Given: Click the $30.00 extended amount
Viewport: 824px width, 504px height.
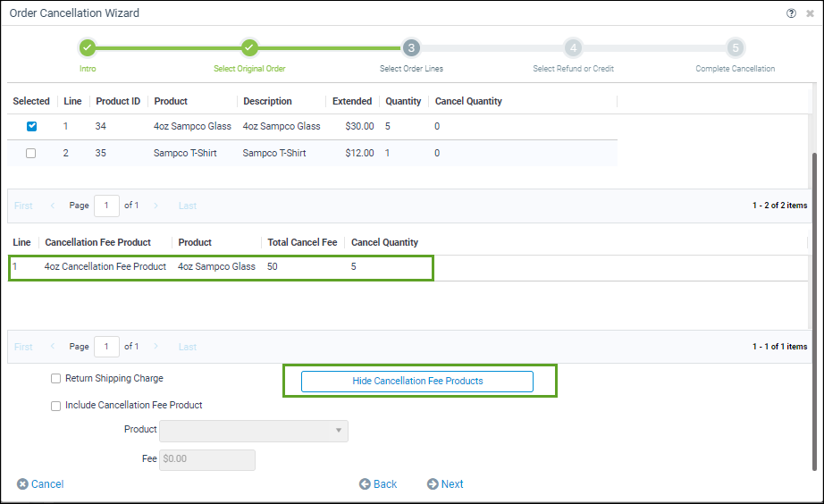Looking at the screenshot, I should [359, 126].
